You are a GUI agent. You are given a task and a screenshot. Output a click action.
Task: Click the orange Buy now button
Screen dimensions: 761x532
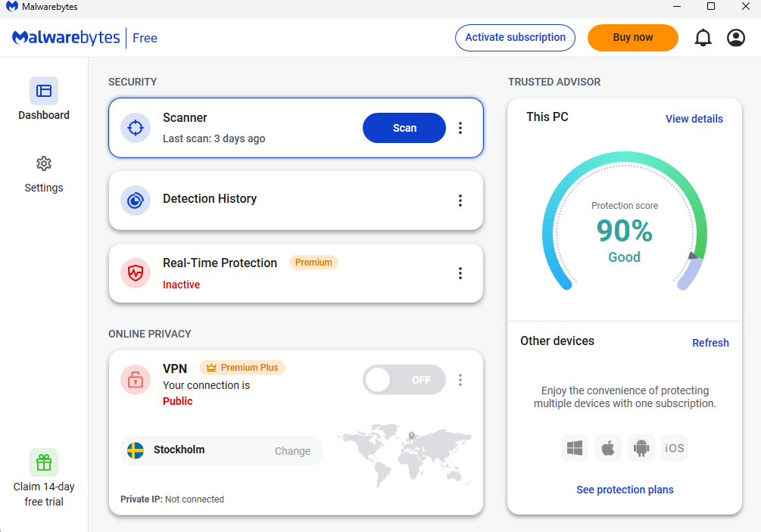click(632, 38)
